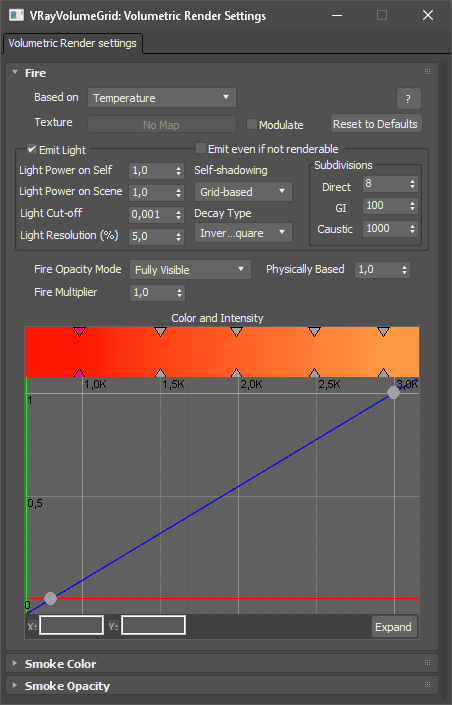Click Physically Based spinner arrows
The image size is (452, 705).
tap(405, 270)
